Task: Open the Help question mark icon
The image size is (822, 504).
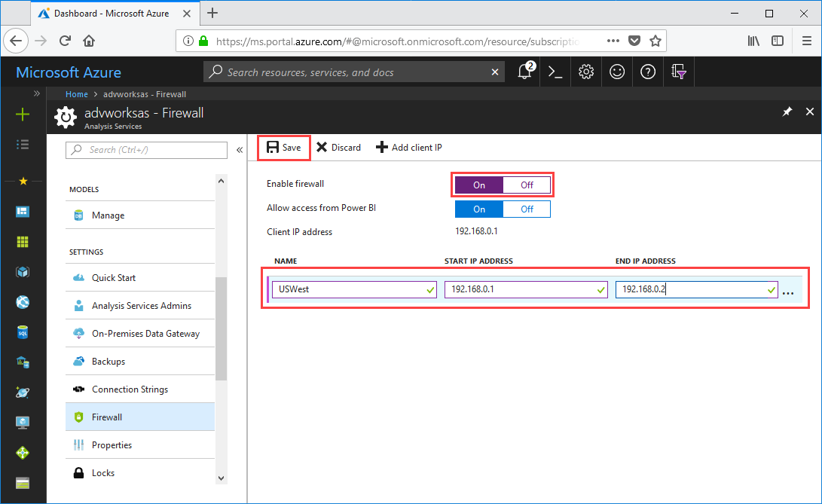Action: tap(647, 72)
